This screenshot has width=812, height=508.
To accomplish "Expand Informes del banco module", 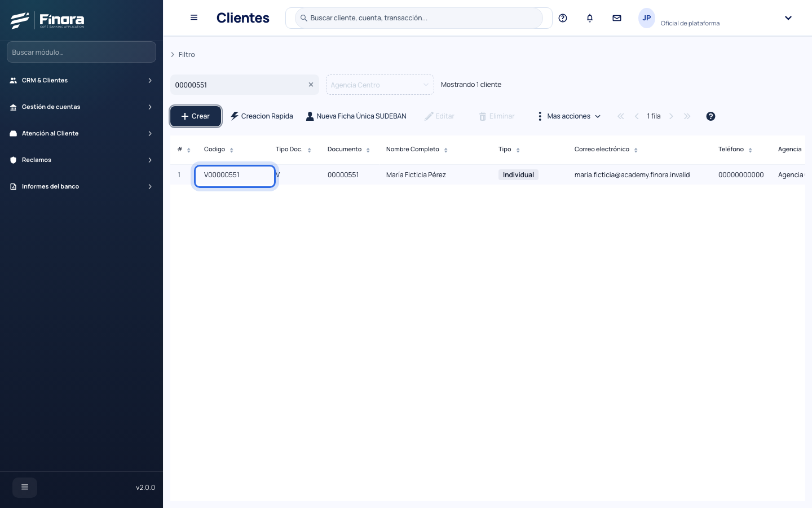I will click(x=81, y=186).
